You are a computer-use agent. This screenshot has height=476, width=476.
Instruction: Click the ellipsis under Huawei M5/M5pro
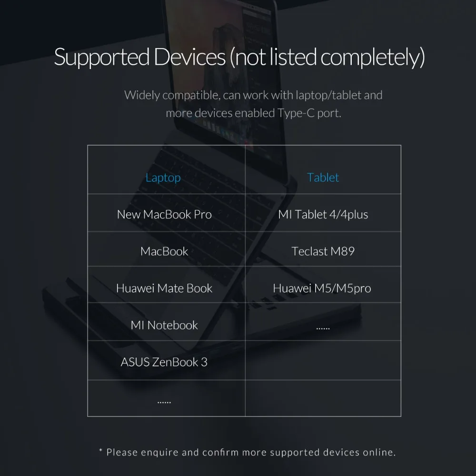323,328
